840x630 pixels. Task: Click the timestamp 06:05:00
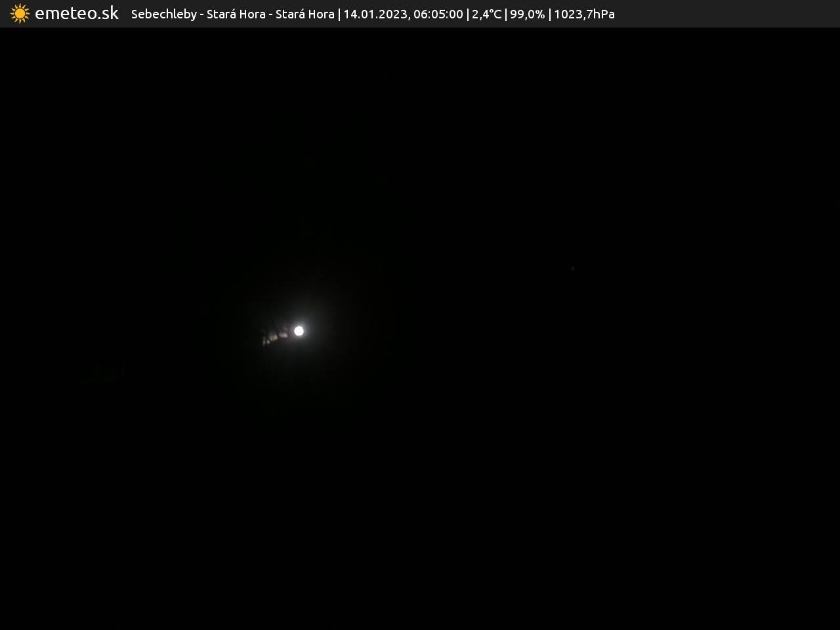[x=438, y=14]
